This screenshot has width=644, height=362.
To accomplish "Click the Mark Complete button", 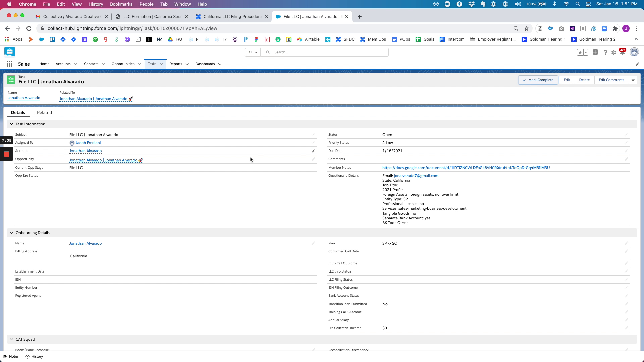I will pyautogui.click(x=538, y=80).
